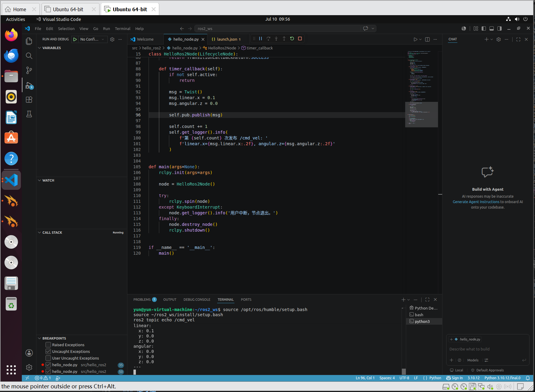Click Sign In in status bar
535x392 pixels.
point(454,378)
